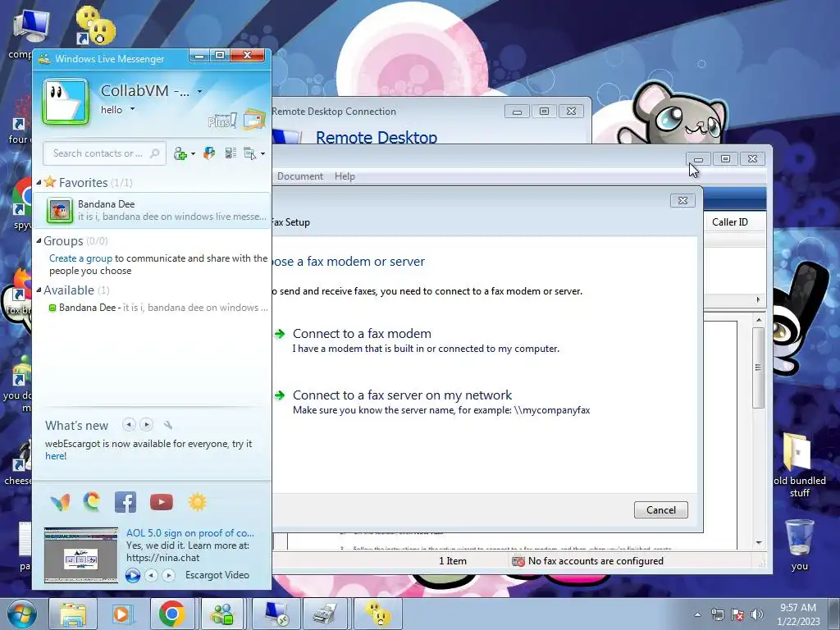Expand the Caller ID column scroll arrow
840x630 pixels.
coord(758,300)
